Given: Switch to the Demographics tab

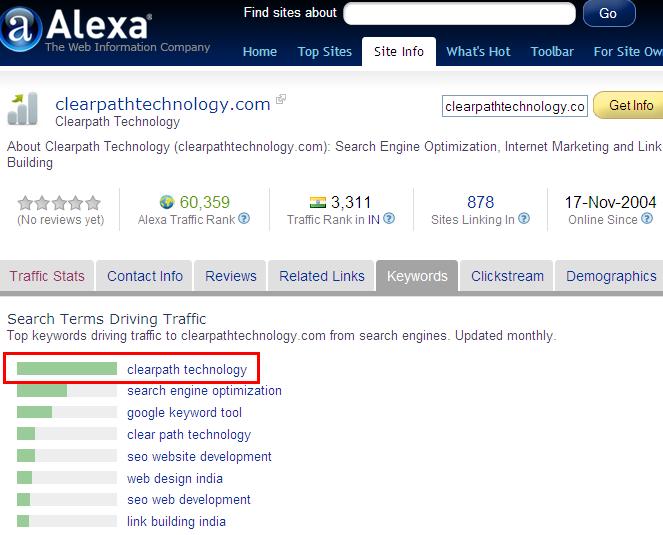Looking at the screenshot, I should (x=611, y=276).
